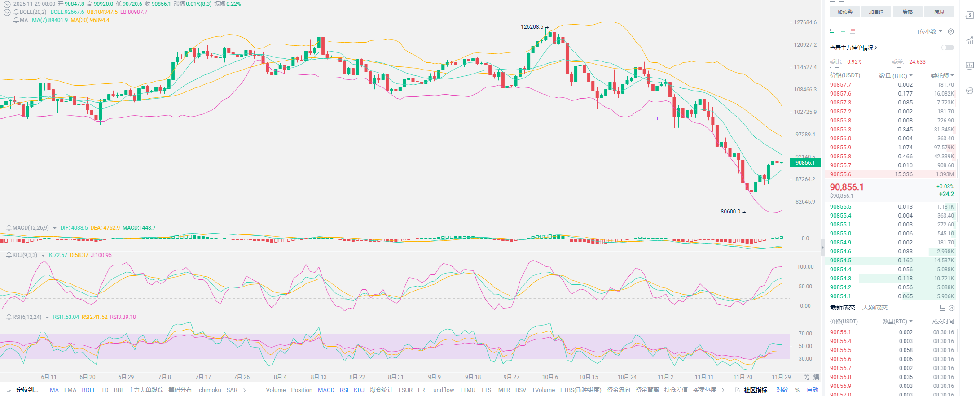Switch to the 大额成交 tab

click(x=875, y=307)
